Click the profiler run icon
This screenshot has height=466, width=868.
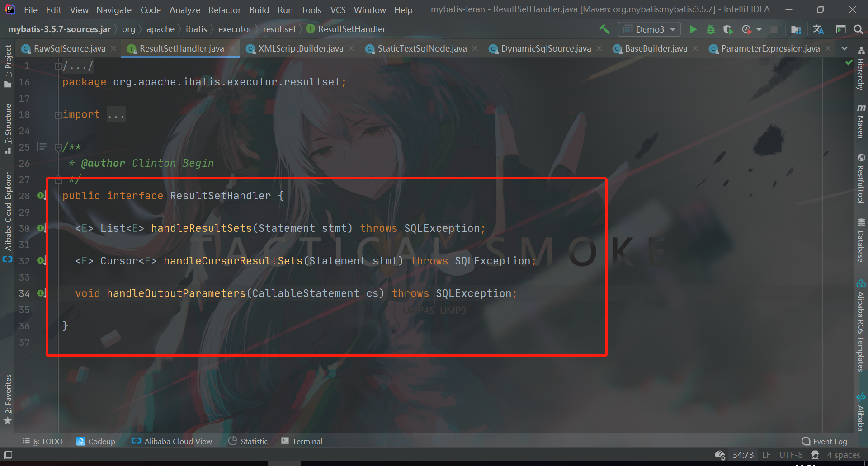[746, 29]
